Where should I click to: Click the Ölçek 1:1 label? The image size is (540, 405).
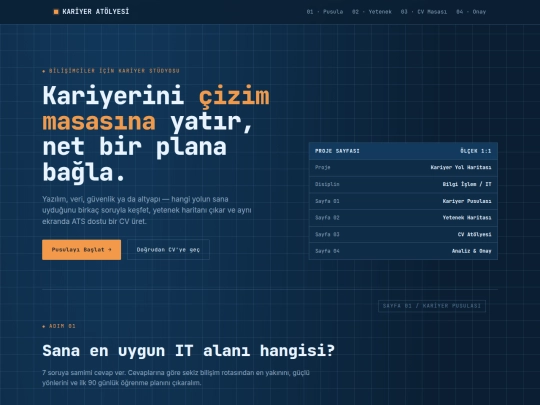[x=476, y=151]
